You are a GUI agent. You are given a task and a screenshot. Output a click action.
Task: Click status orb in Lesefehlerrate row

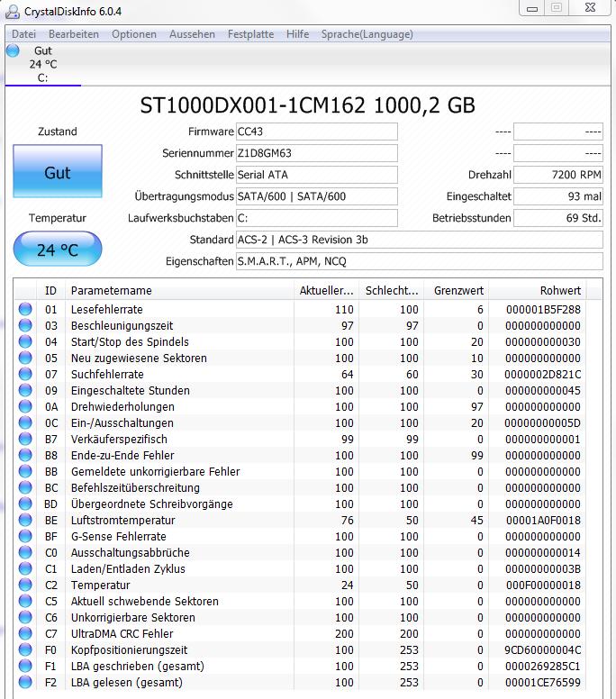pos(25,309)
